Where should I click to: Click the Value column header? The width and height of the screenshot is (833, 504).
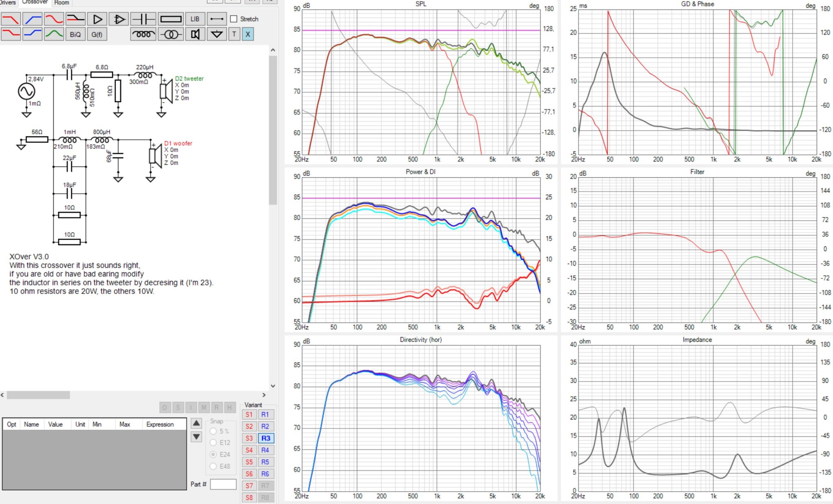tap(55, 424)
